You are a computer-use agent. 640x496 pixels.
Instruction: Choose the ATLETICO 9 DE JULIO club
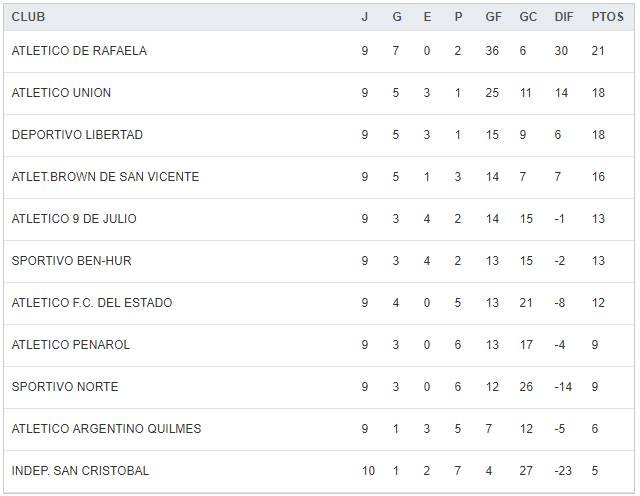point(74,219)
